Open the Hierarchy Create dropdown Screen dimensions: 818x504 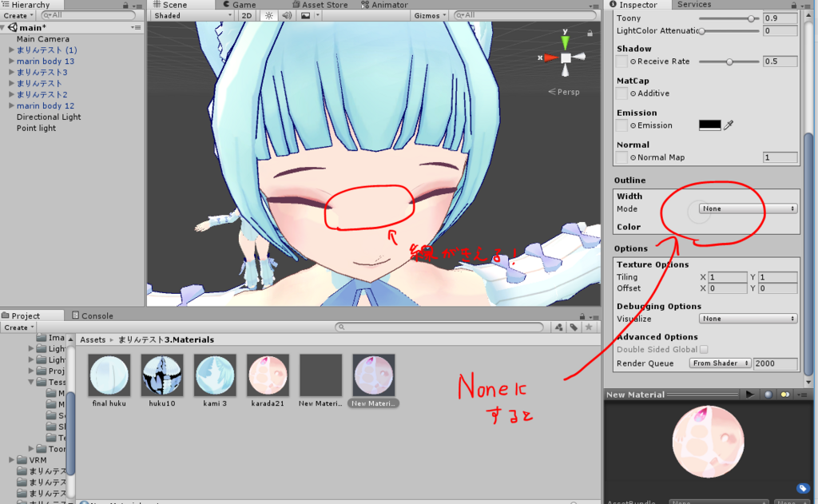[x=18, y=16]
